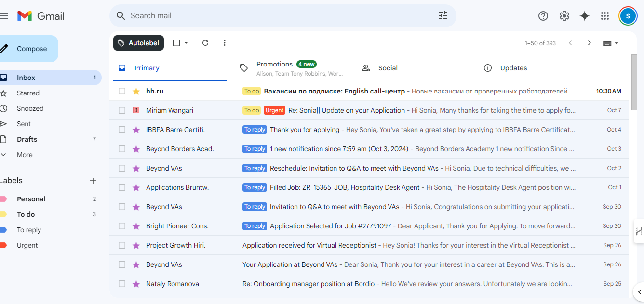
Task: Click the Compose button
Action: [30, 49]
